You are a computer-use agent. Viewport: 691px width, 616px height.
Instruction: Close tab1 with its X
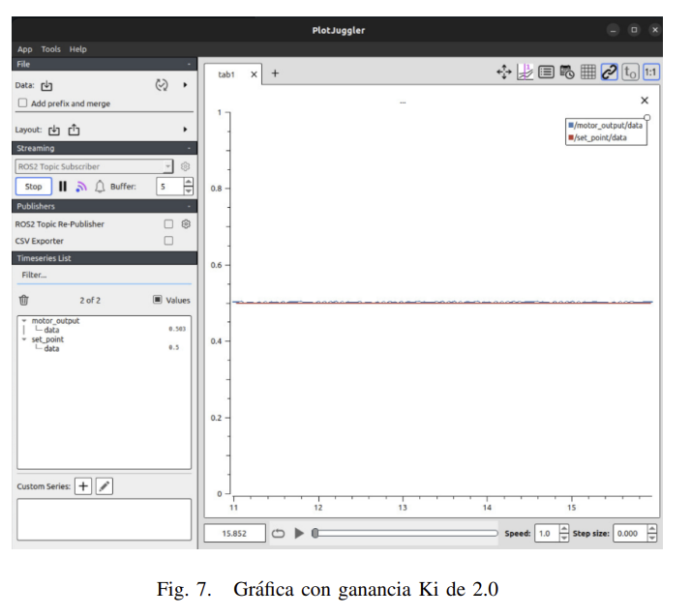tap(254, 74)
